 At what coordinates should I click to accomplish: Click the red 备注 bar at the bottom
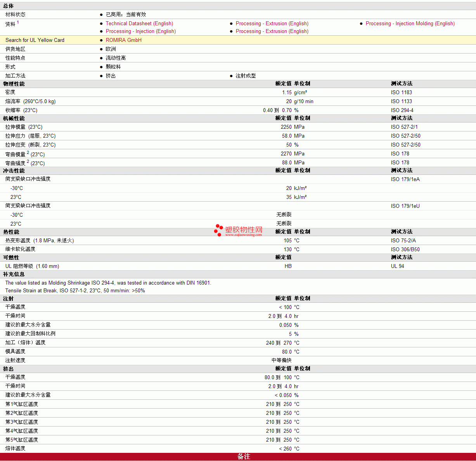238,457
